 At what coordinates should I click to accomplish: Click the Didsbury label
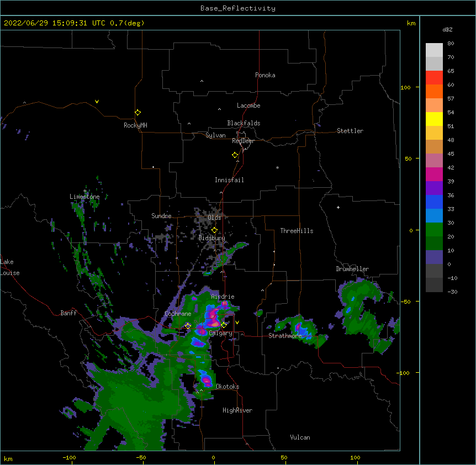pyautogui.click(x=212, y=238)
